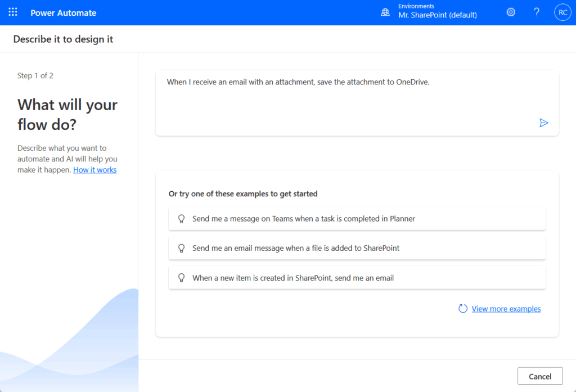The width and height of the screenshot is (576, 392).
Task: Click lightbulb icon beside new item example
Action: coord(181,278)
